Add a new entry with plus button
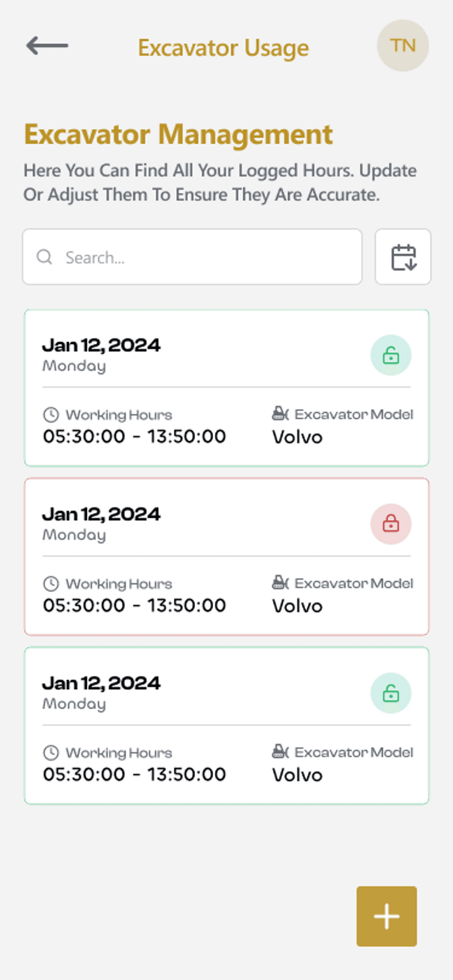Screen dimensions: 453x980 [x=386, y=916]
